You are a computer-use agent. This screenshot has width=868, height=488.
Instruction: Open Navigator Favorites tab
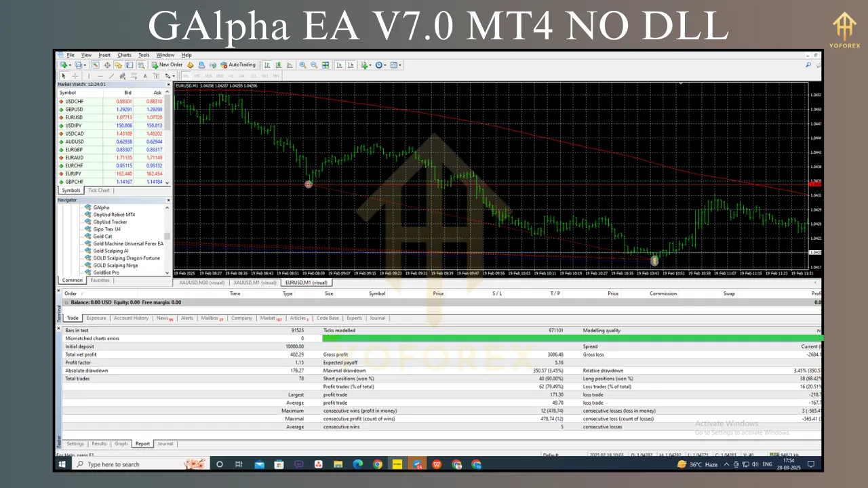pyautogui.click(x=100, y=280)
